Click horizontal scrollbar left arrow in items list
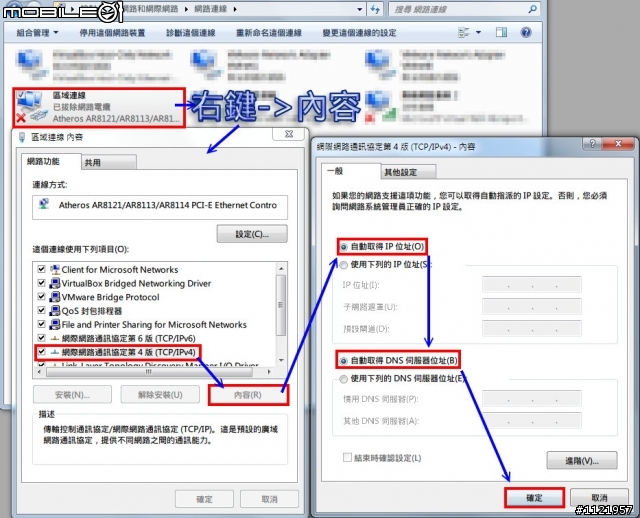Image resolution: width=640 pixels, height=518 pixels. pyautogui.click(x=39, y=372)
